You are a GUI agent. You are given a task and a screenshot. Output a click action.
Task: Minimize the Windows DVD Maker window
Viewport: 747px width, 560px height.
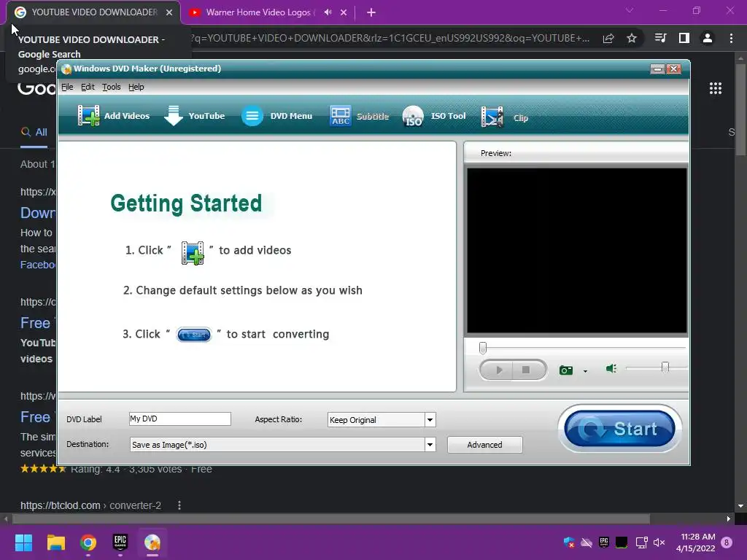(x=657, y=69)
